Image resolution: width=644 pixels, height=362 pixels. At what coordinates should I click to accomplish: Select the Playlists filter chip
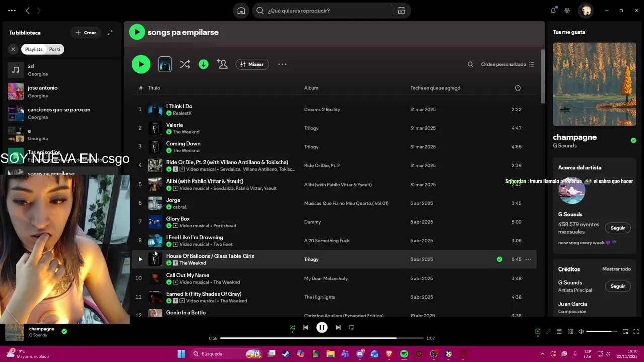point(34,49)
